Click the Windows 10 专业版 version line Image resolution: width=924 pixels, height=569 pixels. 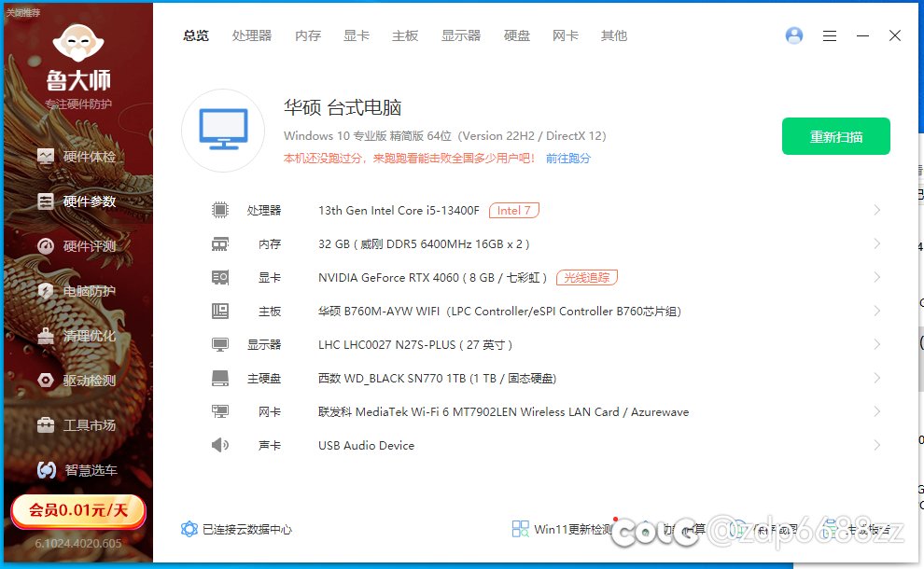click(x=445, y=136)
